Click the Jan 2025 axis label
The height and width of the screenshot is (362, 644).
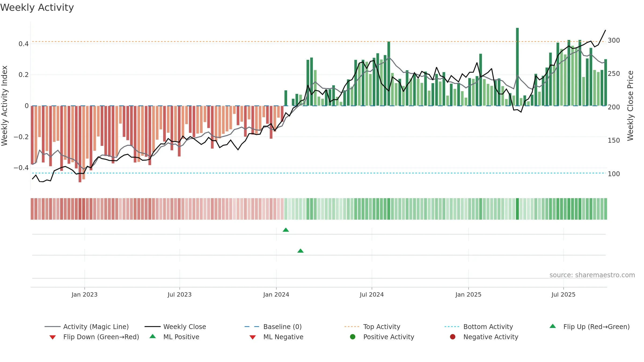click(468, 294)
